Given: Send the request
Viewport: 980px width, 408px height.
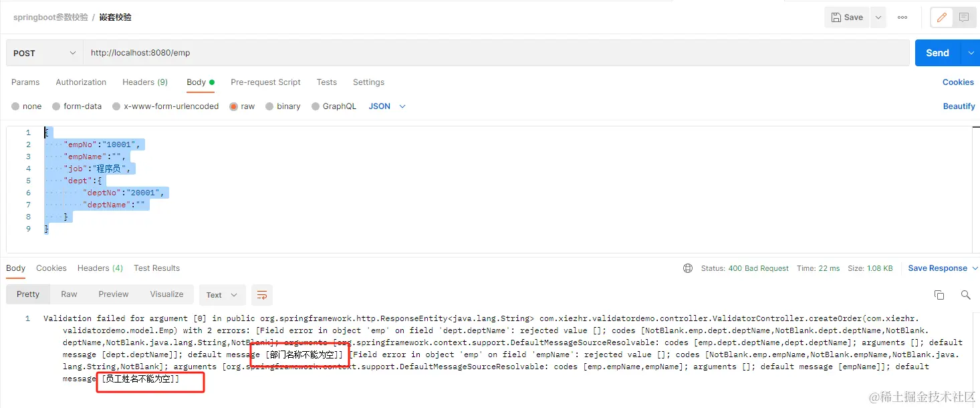Looking at the screenshot, I should click(x=937, y=53).
